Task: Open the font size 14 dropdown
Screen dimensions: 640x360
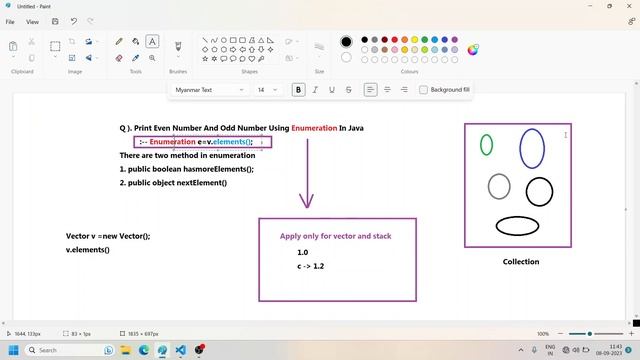Action: pos(267,90)
